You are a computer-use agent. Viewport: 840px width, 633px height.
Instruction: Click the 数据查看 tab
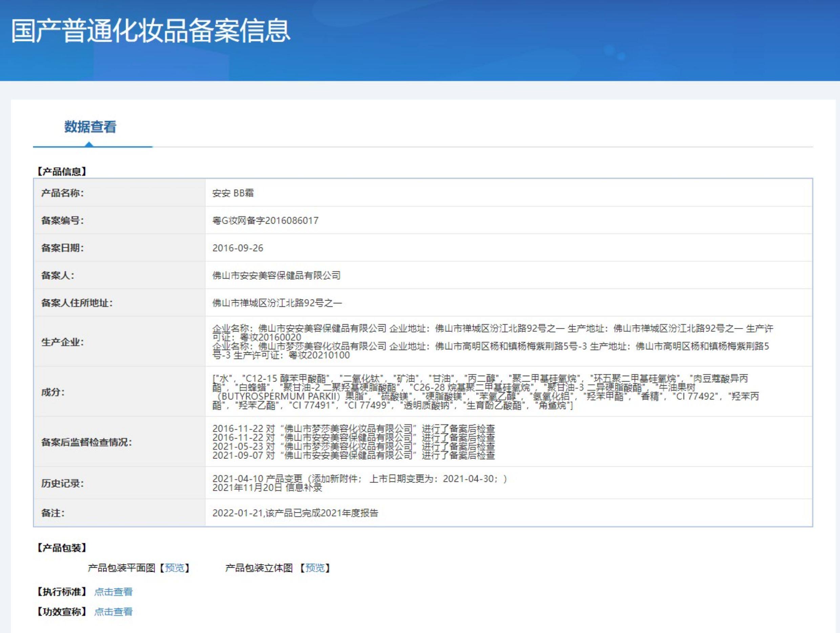[90, 127]
